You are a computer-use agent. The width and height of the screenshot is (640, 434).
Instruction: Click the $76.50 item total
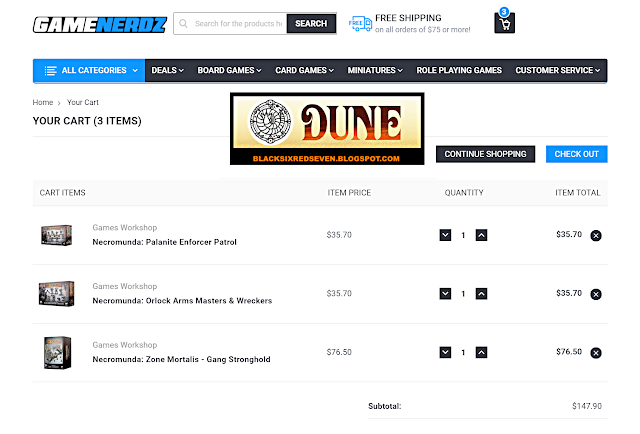click(569, 352)
